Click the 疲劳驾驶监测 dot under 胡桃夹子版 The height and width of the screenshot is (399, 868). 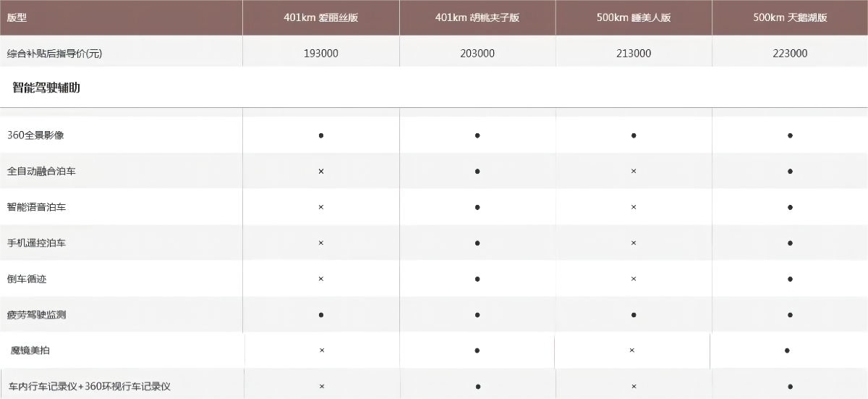[x=477, y=315]
